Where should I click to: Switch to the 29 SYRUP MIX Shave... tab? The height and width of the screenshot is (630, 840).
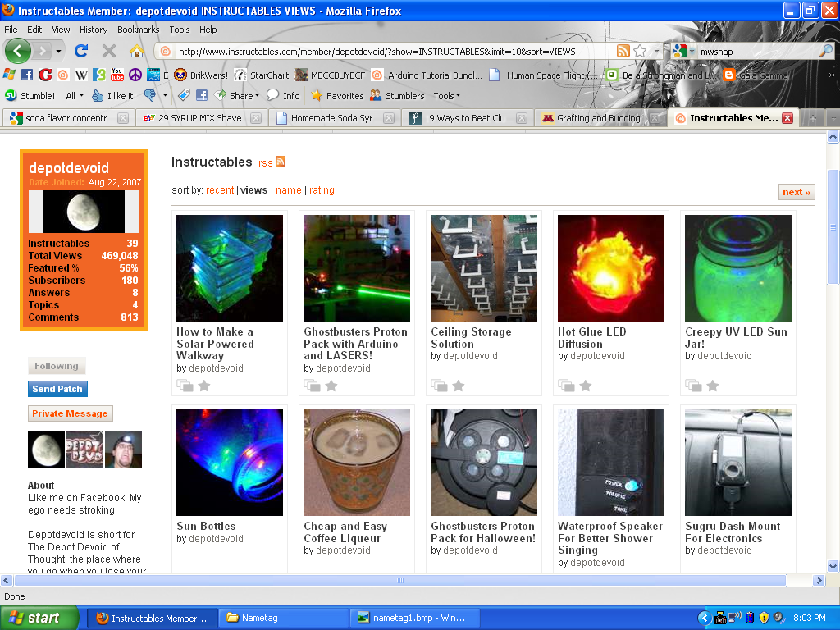click(201, 118)
